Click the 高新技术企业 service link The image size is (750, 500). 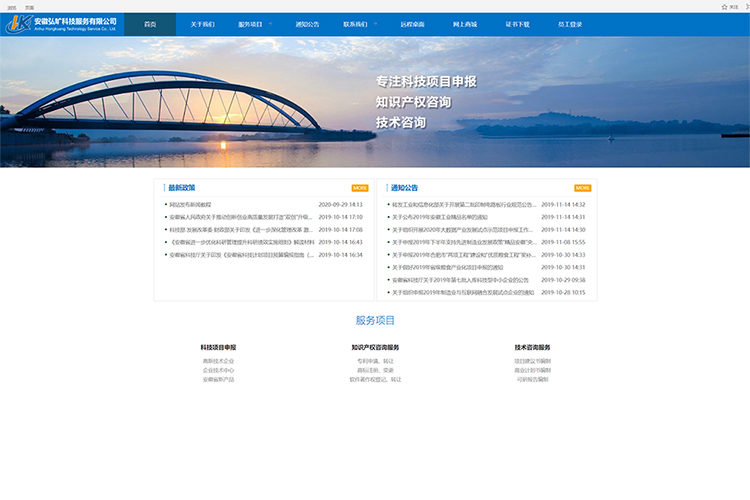tap(218, 360)
